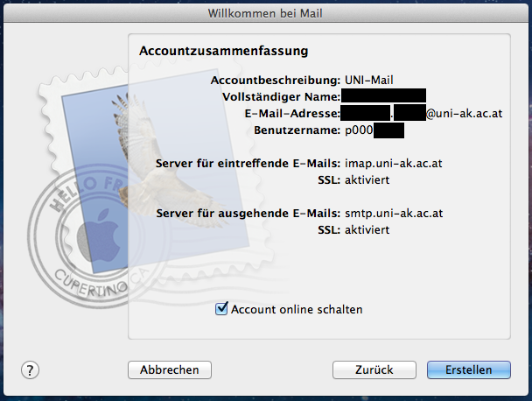Image resolution: width=532 pixels, height=401 pixels.
Task: Click the "Willkommen bei Mail" title bar
Action: tap(266, 13)
